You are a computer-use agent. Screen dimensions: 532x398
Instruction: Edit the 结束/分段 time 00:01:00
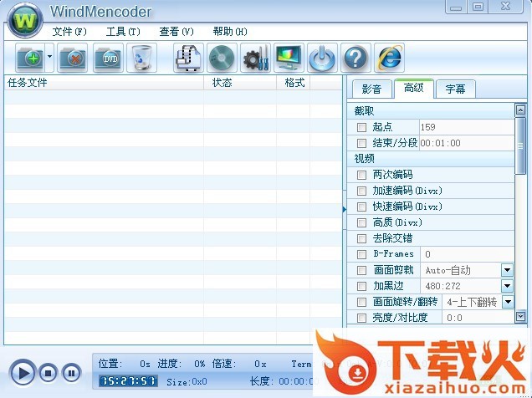[467, 143]
